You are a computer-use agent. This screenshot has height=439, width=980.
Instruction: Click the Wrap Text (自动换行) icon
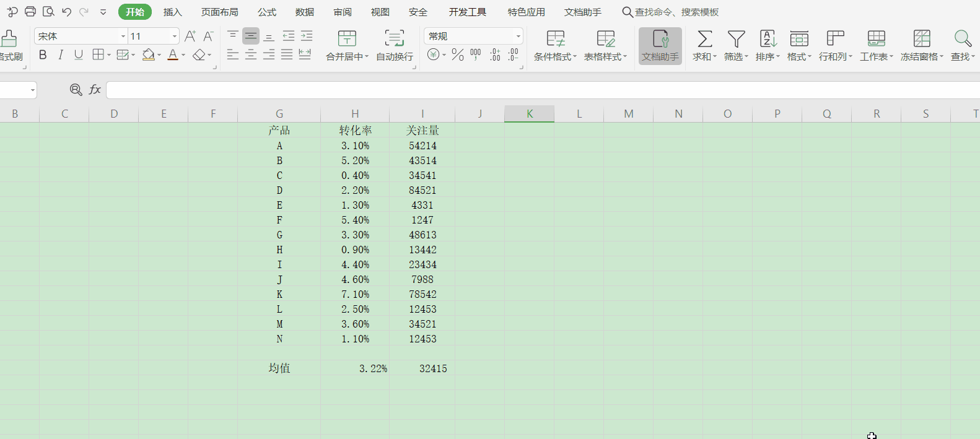tap(394, 38)
